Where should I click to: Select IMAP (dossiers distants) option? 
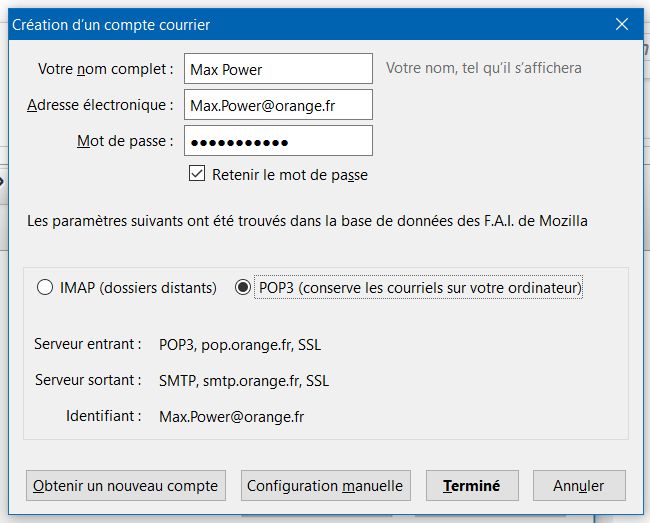click(45, 288)
